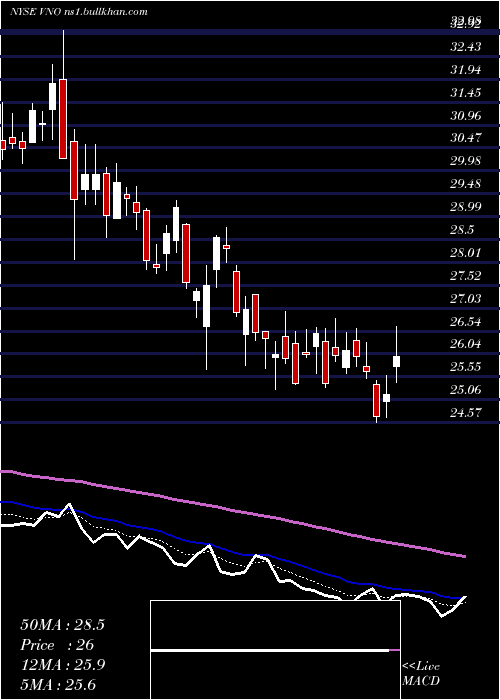Click the pink 50MA trend line

pos(232,510)
